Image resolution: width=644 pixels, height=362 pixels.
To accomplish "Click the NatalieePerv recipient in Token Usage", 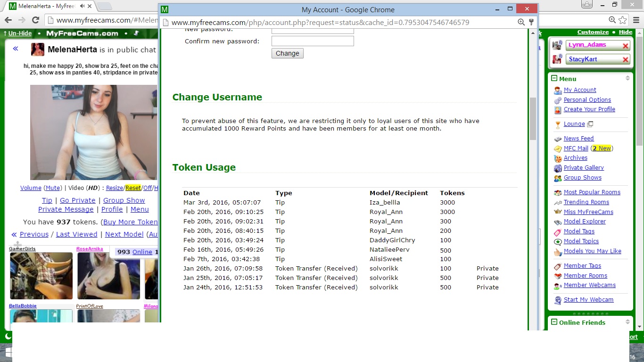I will pos(389,249).
